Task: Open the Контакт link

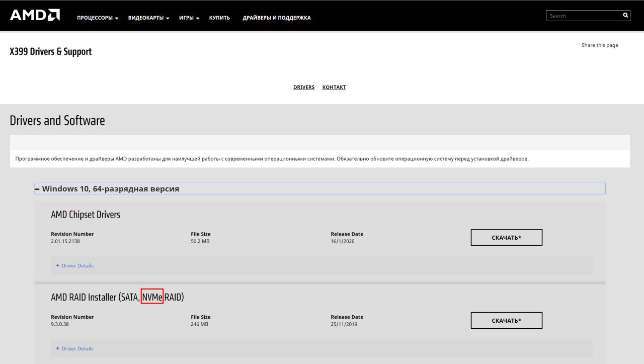Action: [334, 87]
